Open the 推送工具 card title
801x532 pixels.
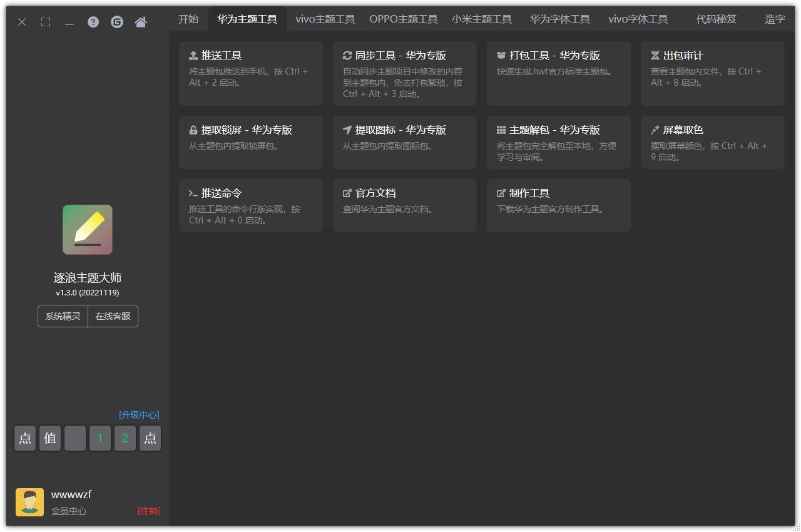click(222, 56)
